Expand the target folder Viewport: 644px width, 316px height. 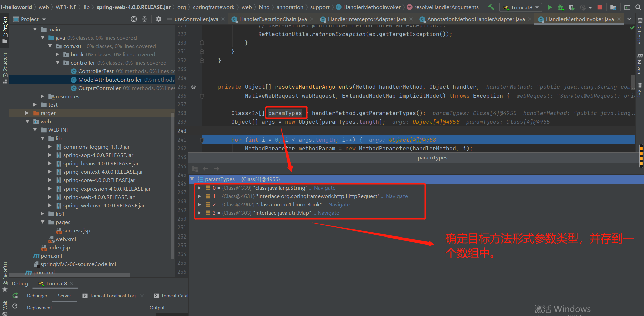[x=27, y=113]
